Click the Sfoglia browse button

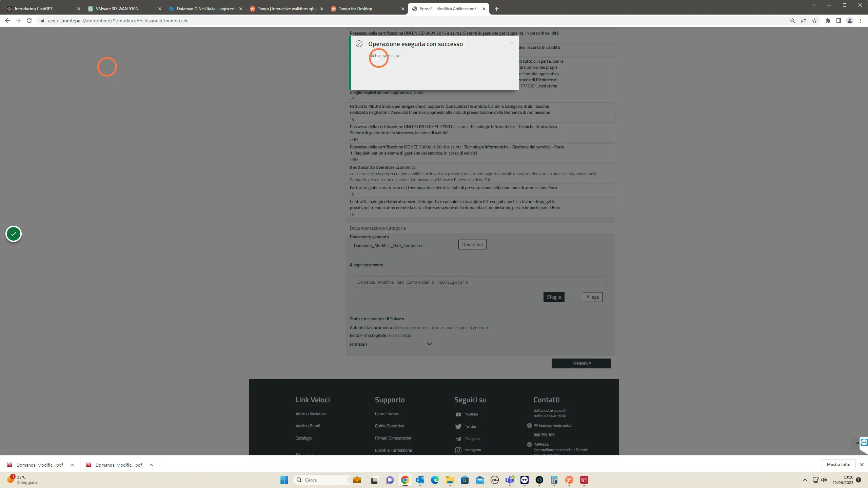[x=554, y=297]
